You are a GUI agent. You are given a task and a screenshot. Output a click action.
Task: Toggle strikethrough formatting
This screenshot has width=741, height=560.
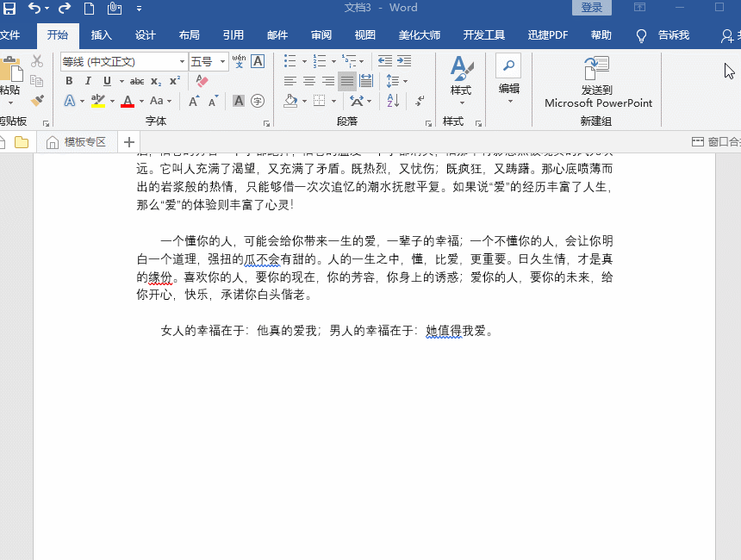[x=136, y=80]
